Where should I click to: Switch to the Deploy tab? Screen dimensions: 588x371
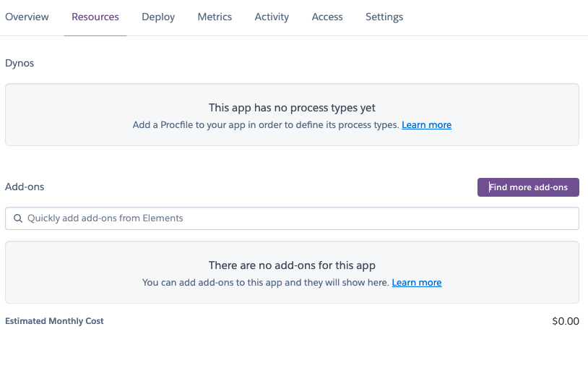[158, 17]
